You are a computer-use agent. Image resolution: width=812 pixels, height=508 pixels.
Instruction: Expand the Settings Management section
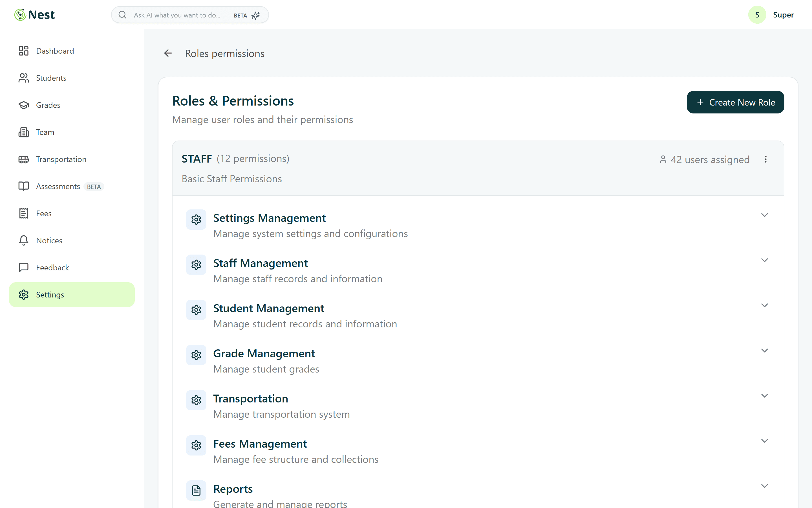pos(765,215)
